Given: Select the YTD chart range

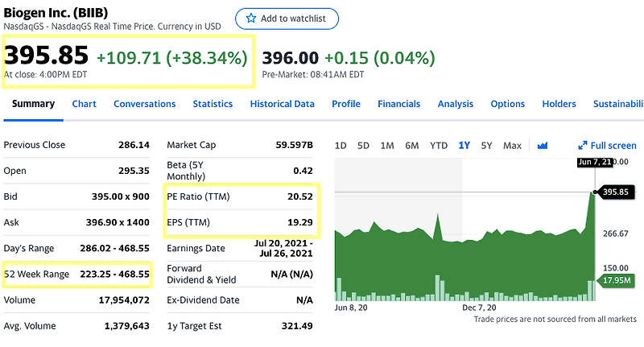Looking at the screenshot, I should 439,146.
